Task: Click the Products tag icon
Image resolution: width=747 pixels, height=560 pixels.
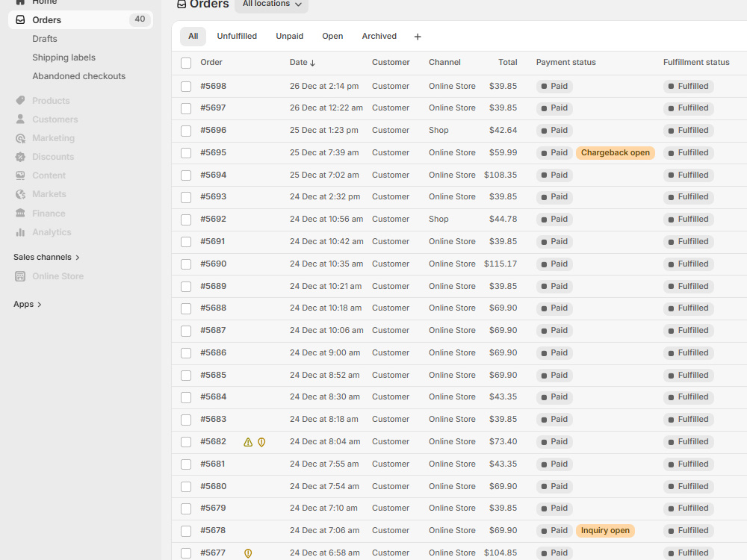Action: (20, 101)
